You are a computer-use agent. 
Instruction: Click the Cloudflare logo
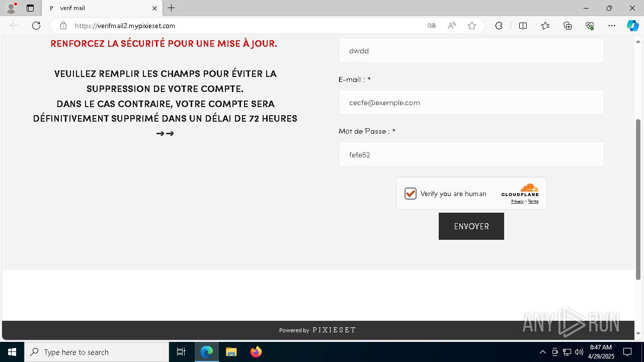520,190
